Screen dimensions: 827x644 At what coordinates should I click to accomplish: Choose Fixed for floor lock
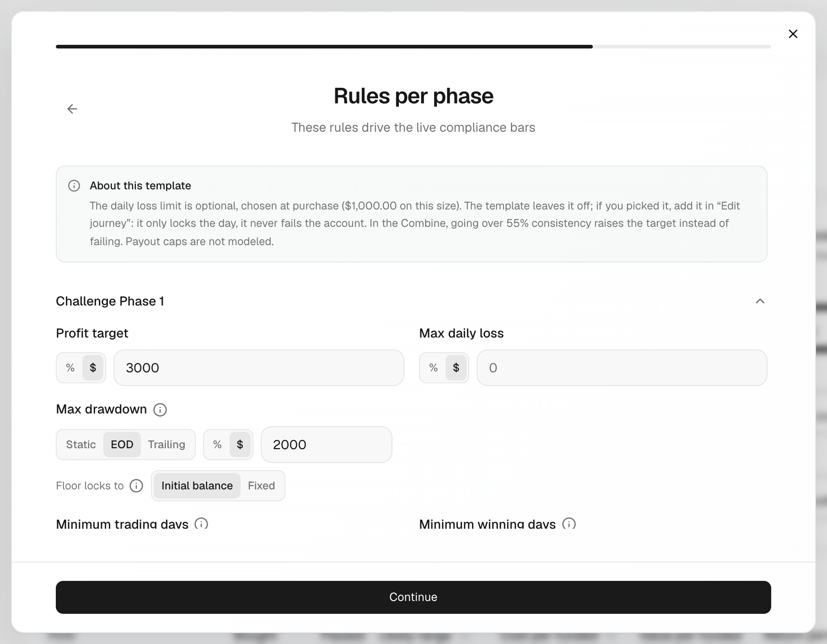point(262,486)
